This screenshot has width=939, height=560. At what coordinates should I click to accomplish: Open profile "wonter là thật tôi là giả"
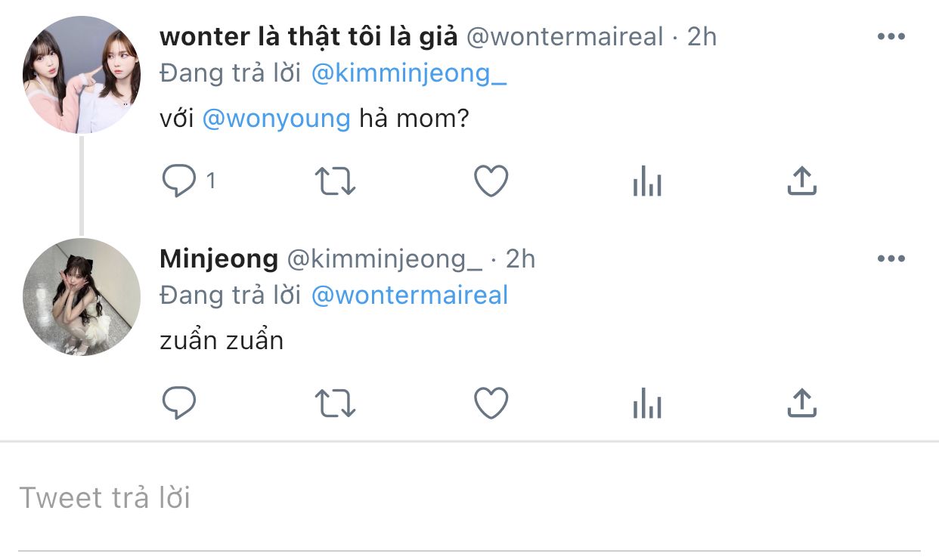(308, 36)
